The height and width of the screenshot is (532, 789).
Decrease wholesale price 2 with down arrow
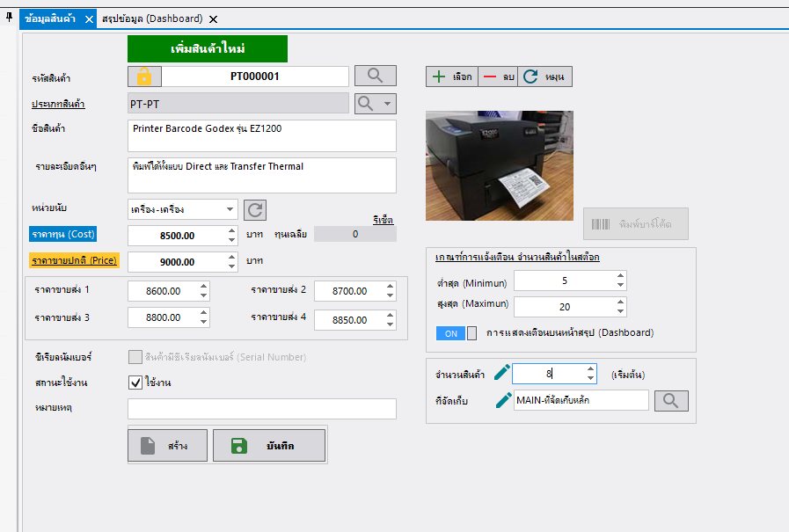click(390, 295)
